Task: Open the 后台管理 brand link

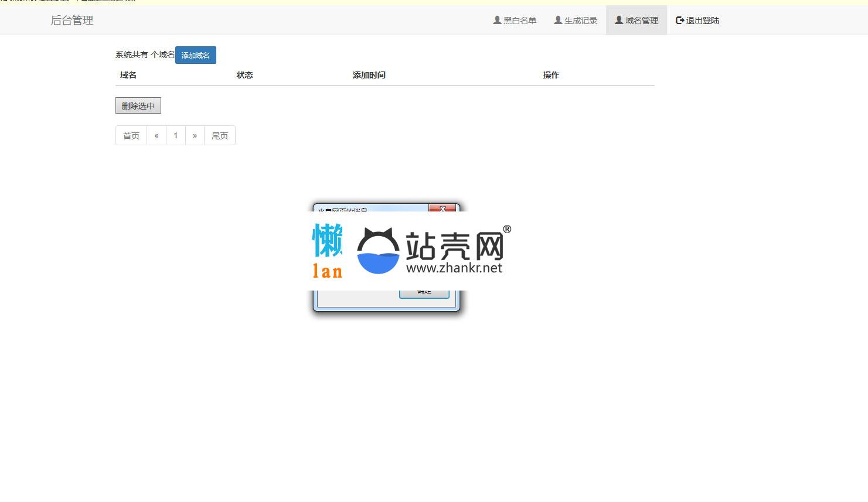Action: coord(72,21)
